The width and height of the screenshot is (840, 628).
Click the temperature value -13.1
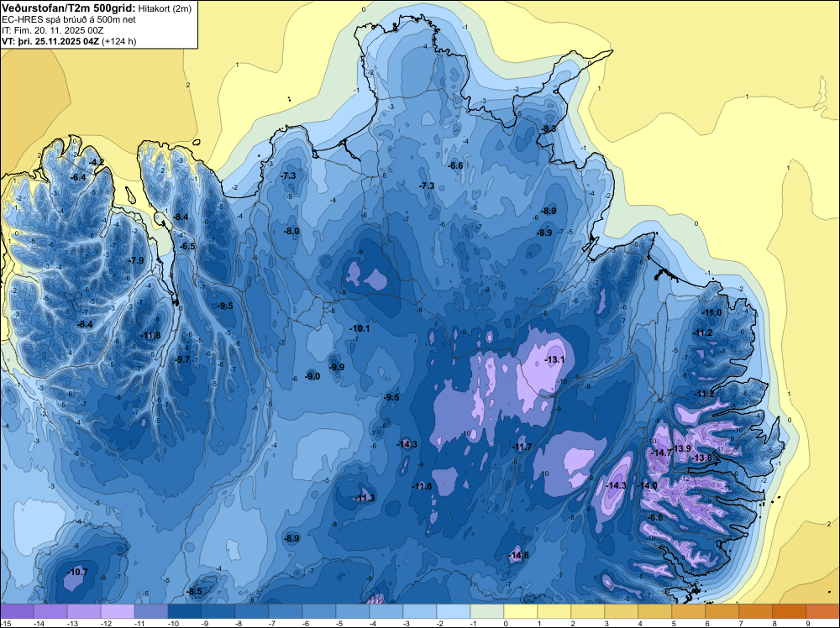pos(554,360)
